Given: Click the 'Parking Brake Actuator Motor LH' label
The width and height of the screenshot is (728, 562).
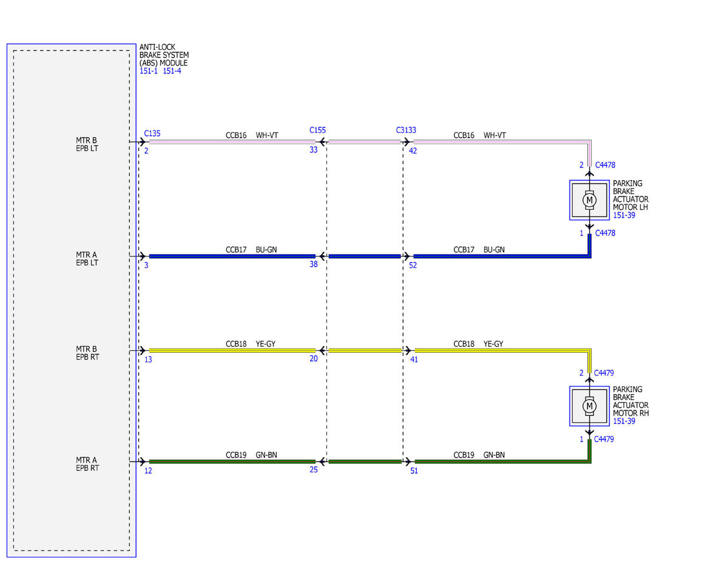Looking at the screenshot, I should point(631,195).
